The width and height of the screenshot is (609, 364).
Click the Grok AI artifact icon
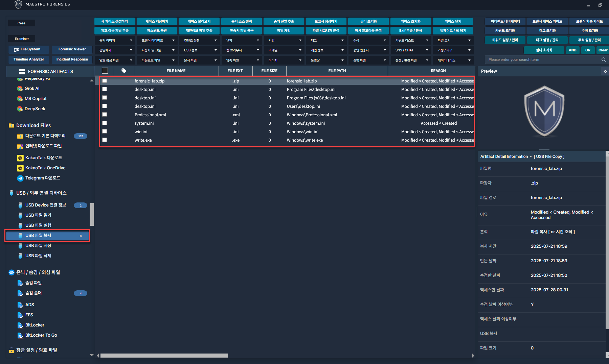point(20,89)
